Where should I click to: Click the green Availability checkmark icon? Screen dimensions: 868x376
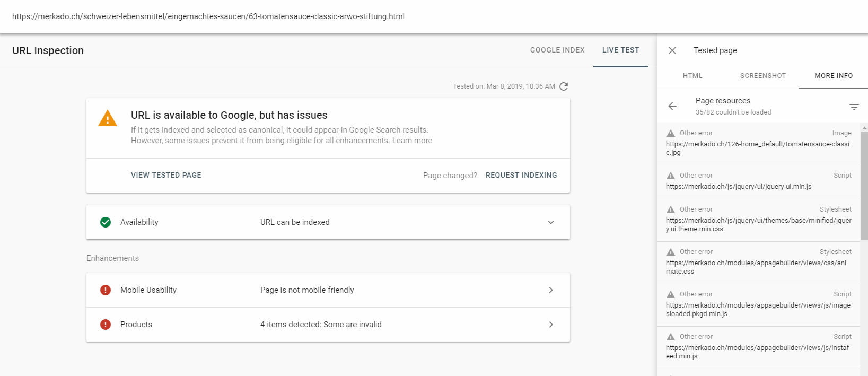pos(106,222)
